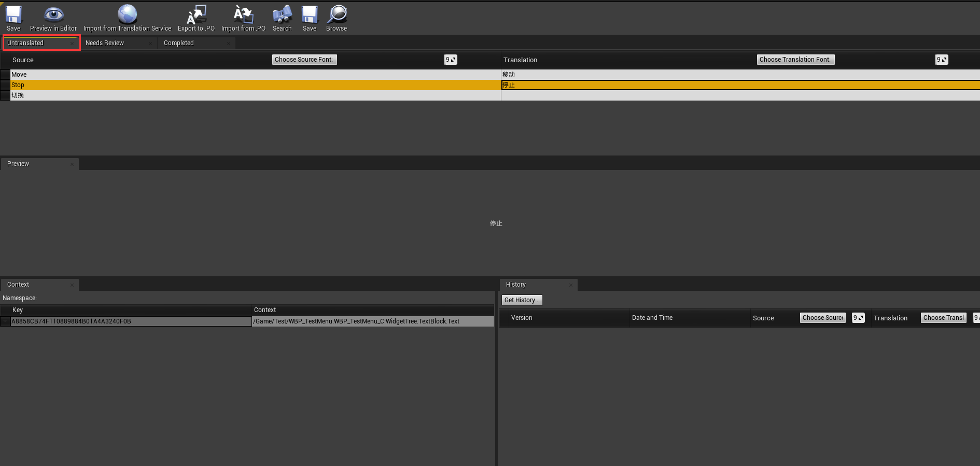Select the 切换 source row
The width and height of the screenshot is (980, 466).
coord(256,95)
